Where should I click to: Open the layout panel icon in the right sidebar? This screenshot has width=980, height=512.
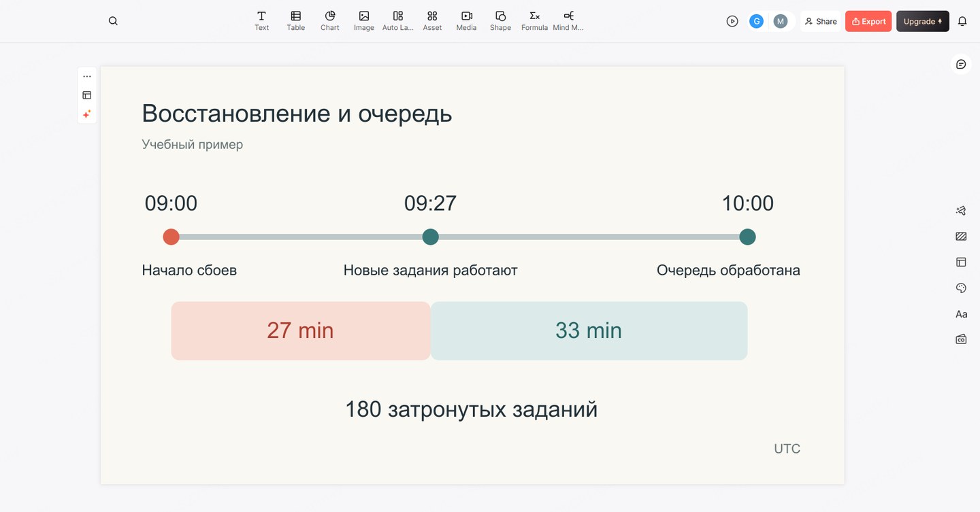click(961, 262)
